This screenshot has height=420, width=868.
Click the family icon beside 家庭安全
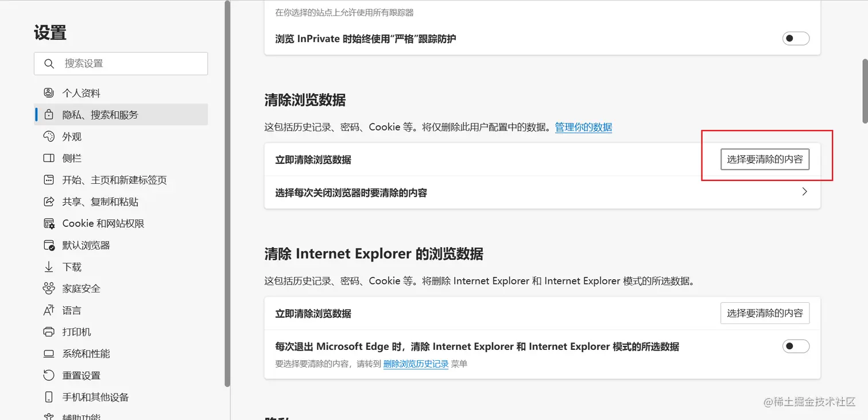click(x=49, y=288)
